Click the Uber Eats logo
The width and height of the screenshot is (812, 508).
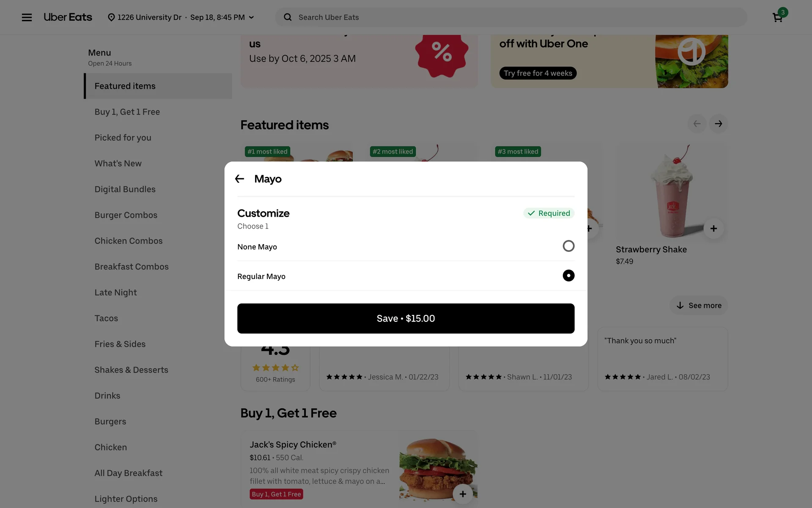[x=68, y=17]
